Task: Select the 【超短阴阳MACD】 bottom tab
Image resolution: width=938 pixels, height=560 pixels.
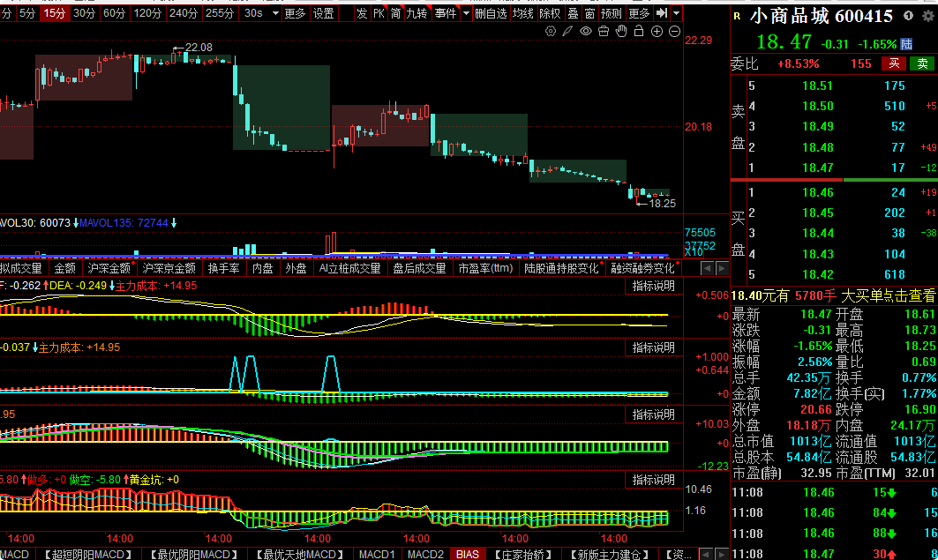Action: pos(88,554)
